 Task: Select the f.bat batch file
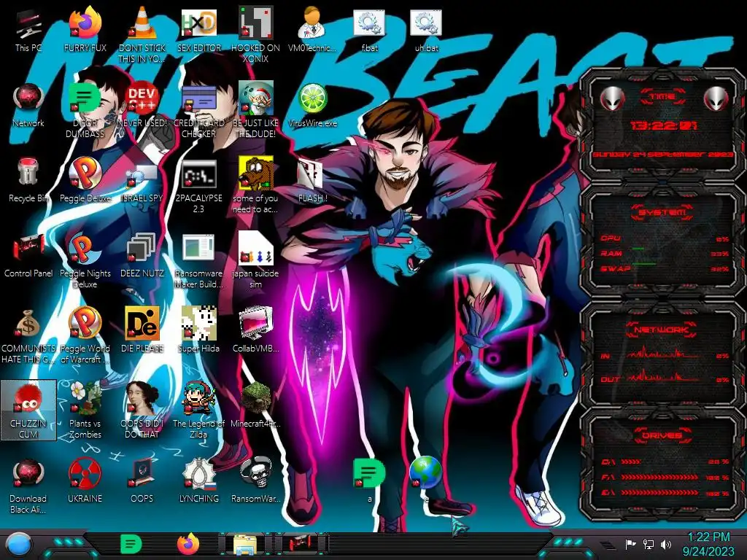369,24
